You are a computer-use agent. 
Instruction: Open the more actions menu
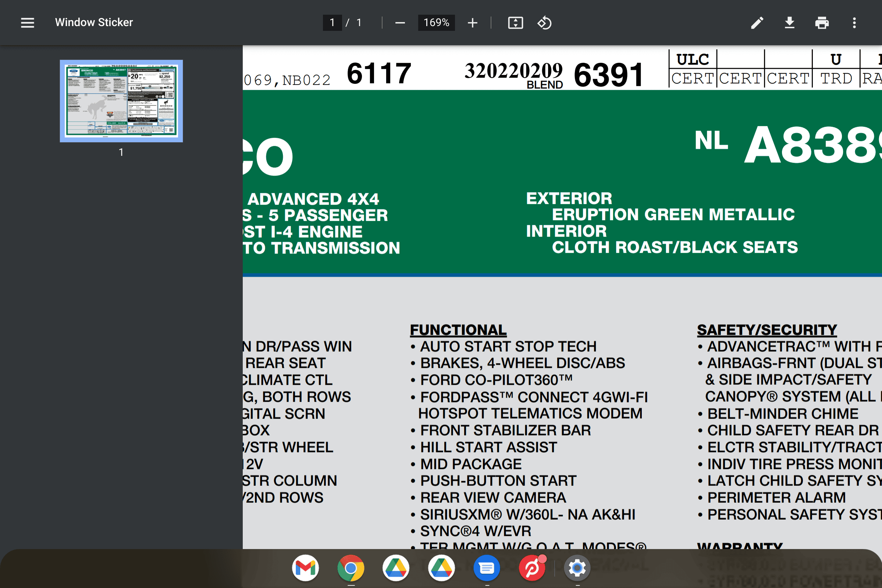tap(854, 23)
